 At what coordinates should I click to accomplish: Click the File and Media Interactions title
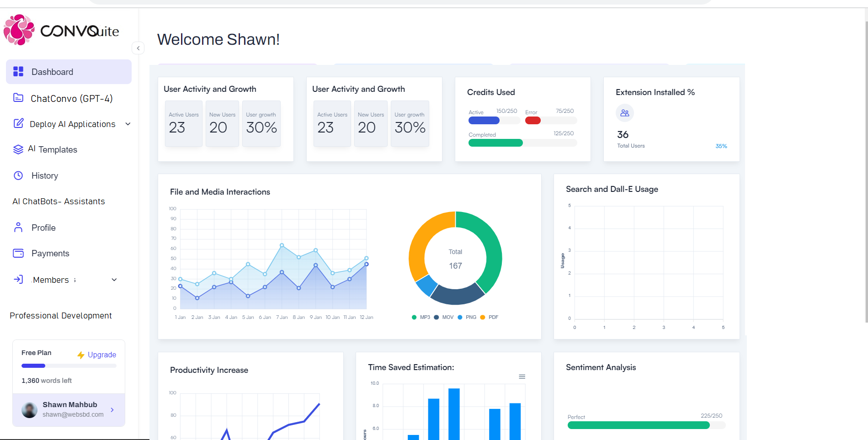pos(220,192)
